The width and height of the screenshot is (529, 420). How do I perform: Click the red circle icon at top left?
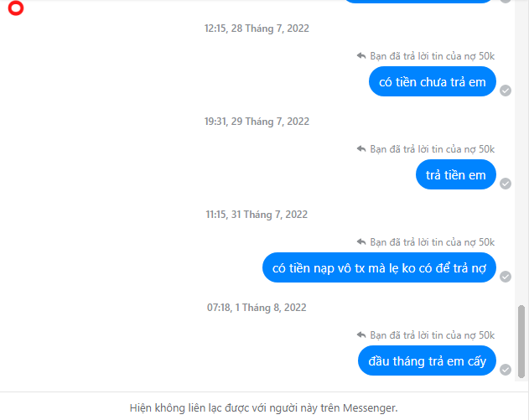coord(16,8)
